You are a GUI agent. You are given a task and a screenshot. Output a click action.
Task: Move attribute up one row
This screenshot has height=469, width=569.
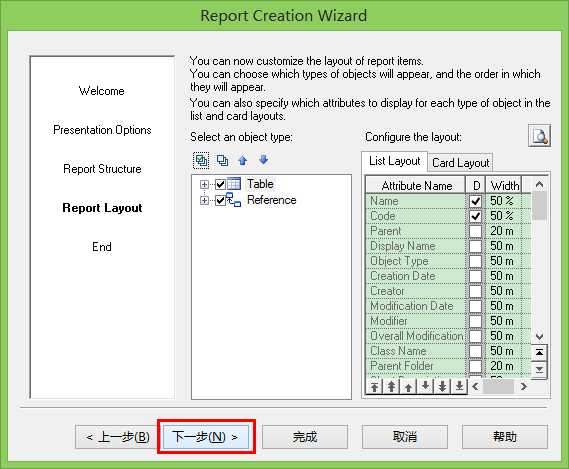[x=408, y=386]
